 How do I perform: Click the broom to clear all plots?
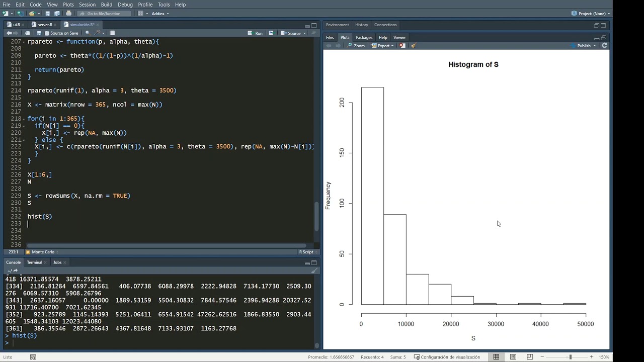click(413, 46)
